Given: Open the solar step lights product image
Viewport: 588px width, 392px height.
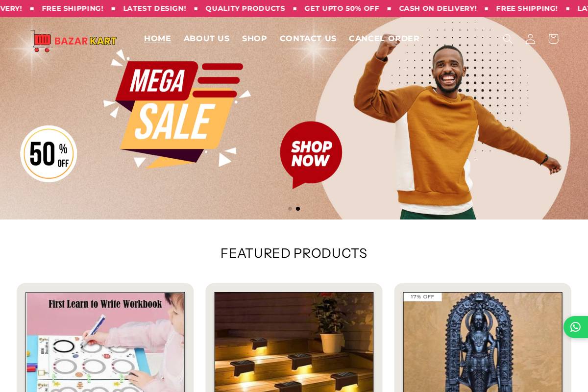Looking at the screenshot, I should point(294,342).
